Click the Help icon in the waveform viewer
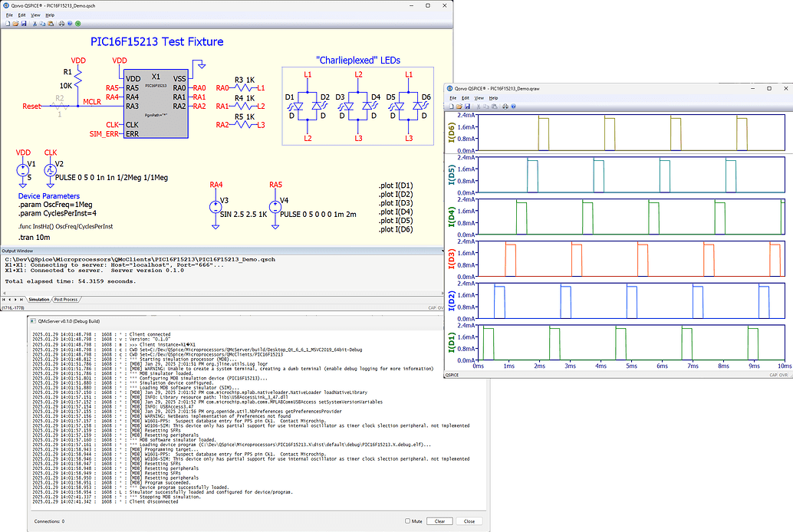Viewport: 793px width, 532px height. point(513,107)
